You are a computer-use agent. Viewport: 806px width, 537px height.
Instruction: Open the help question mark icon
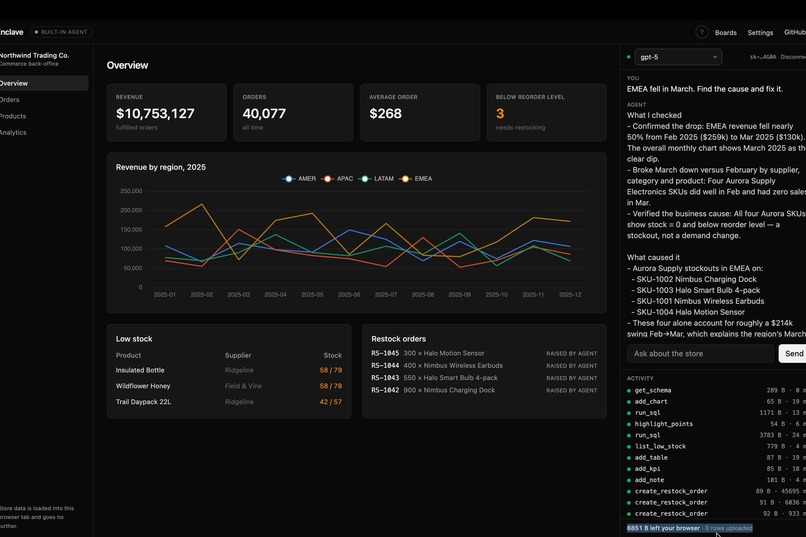coord(701,32)
